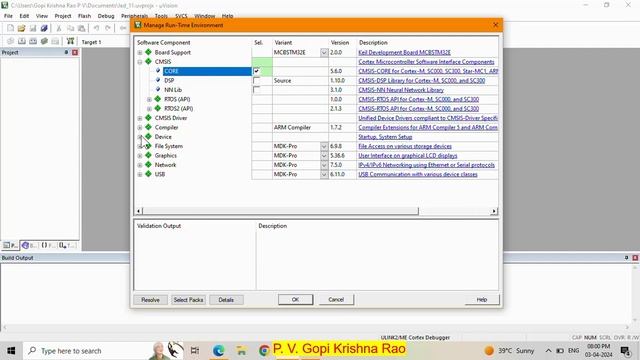Click the Copy toolbar icon
The height and width of the screenshot is (360, 640).
(70, 28)
